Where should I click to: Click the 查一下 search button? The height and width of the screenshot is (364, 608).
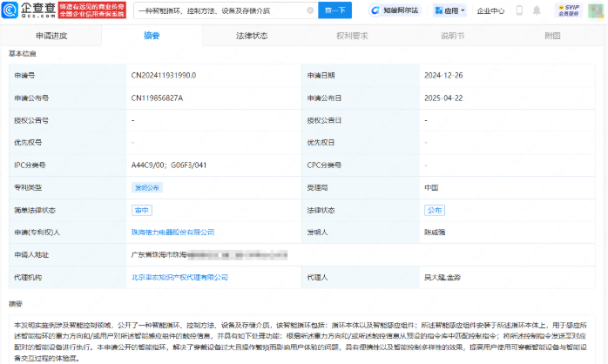tap(335, 10)
